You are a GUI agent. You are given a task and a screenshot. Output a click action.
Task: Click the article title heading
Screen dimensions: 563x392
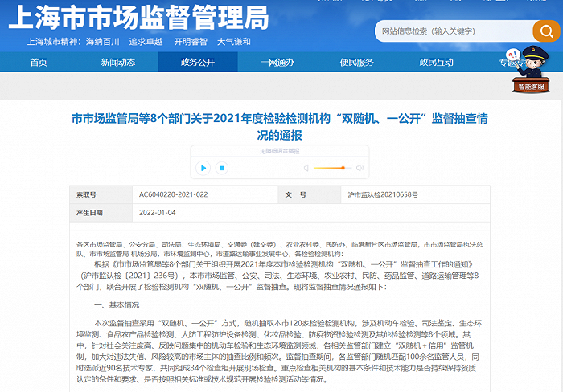point(280,127)
